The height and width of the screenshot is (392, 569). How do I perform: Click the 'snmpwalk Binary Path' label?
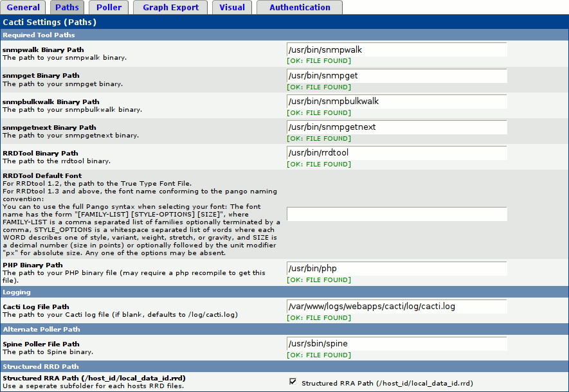(43, 49)
